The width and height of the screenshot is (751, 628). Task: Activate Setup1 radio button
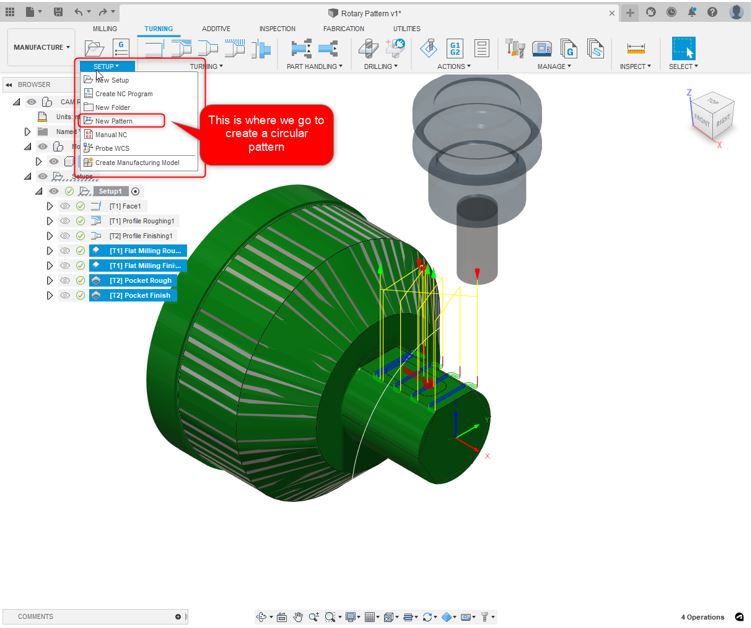coord(135,191)
